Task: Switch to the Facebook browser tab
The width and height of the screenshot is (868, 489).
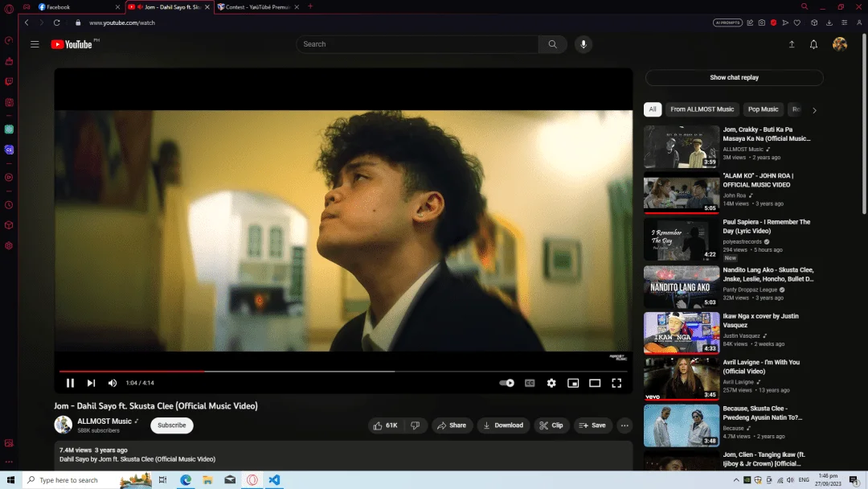Action: tap(79, 7)
